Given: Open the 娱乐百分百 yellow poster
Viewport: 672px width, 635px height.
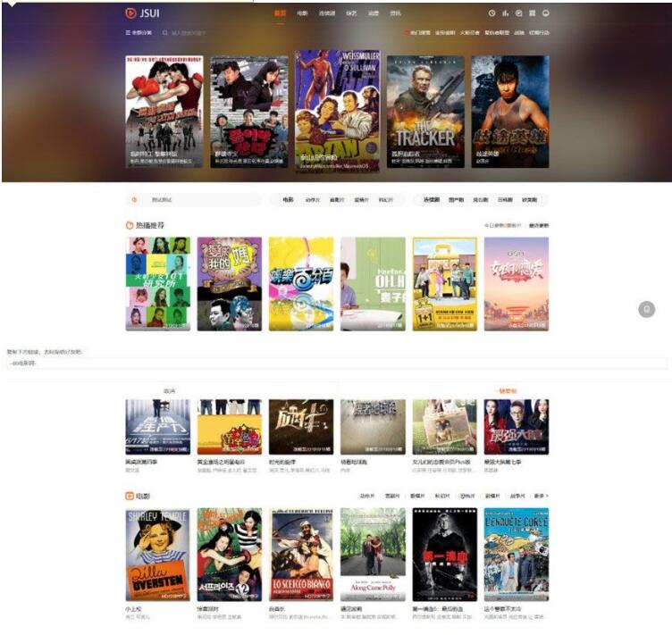Looking at the screenshot, I should (301, 284).
